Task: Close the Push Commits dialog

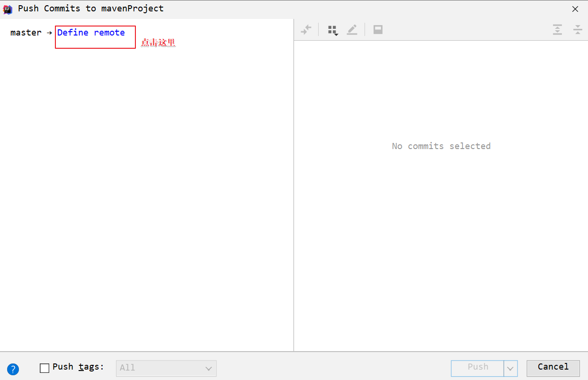Action: tap(575, 9)
